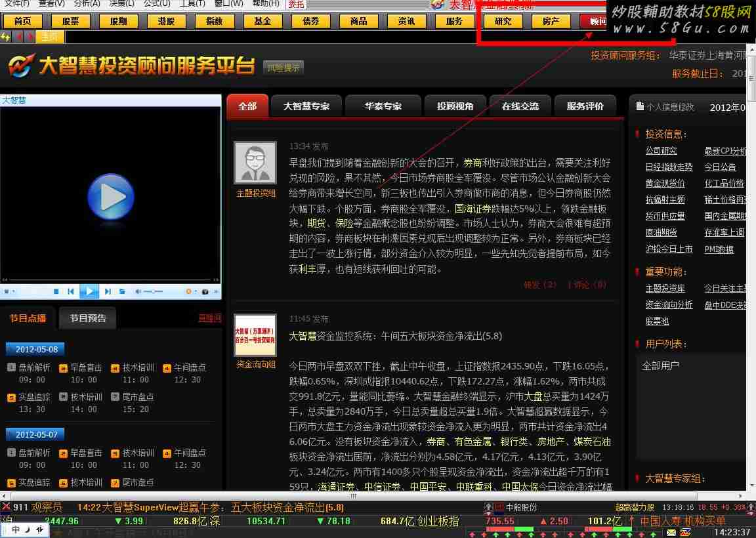Viewport: 756px width, 538px height.
Task: Click the 2012-05-08 date header
Action: [35, 350]
